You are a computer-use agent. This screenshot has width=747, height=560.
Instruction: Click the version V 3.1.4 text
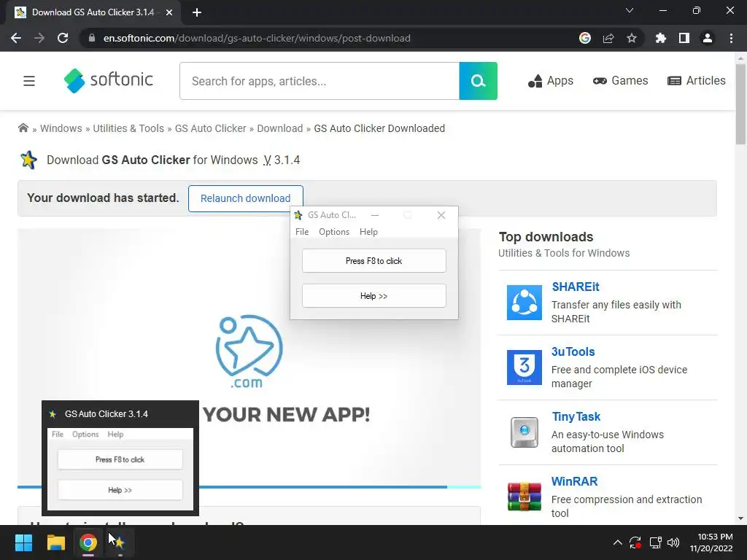tap(282, 160)
